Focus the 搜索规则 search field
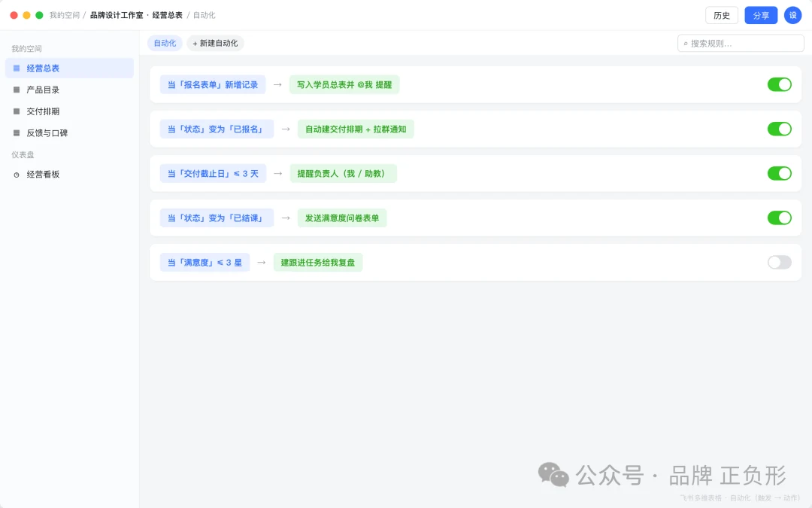Viewport: 812px width, 508px height. point(741,44)
